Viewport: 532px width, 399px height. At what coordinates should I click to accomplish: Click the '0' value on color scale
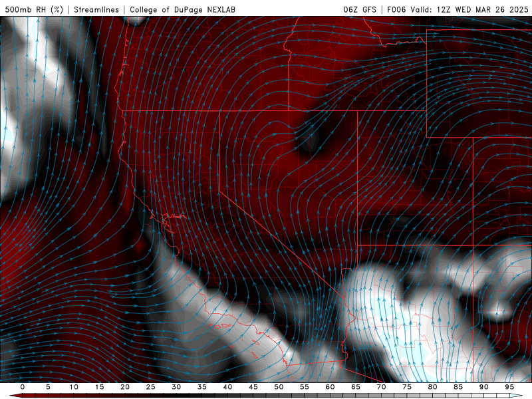click(23, 387)
